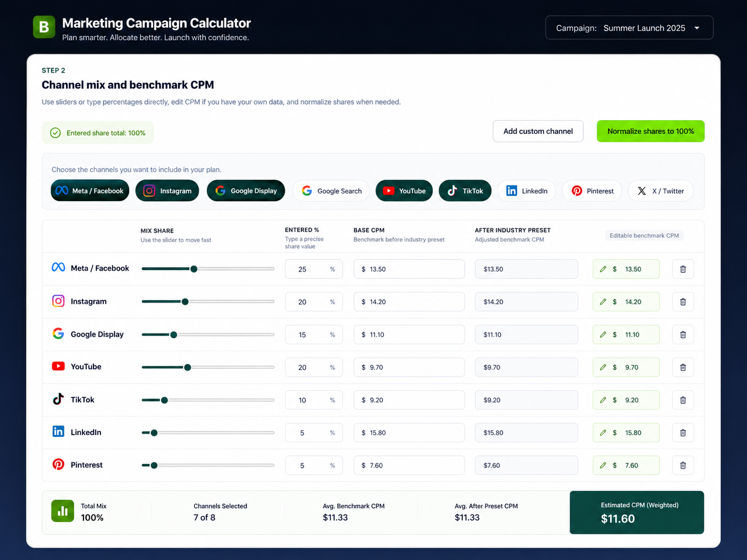Toggle the LinkedIn channel chip
Viewport: 747px width, 560px height.
coord(527,191)
